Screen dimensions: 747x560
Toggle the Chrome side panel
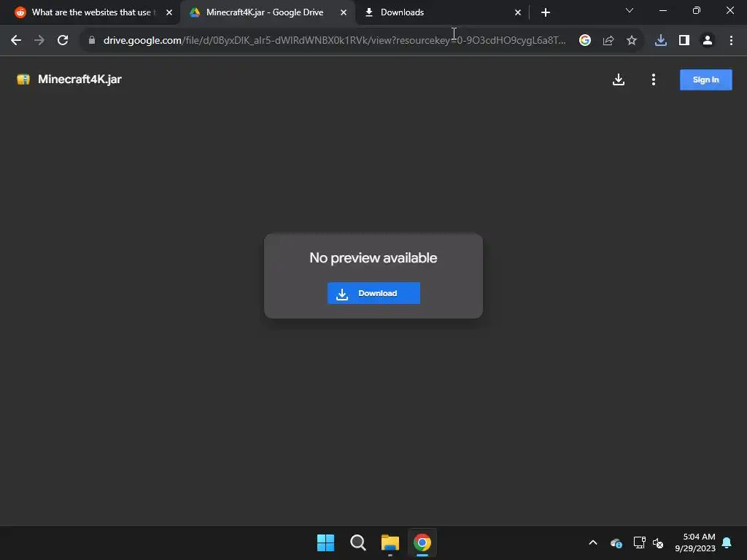click(x=684, y=41)
